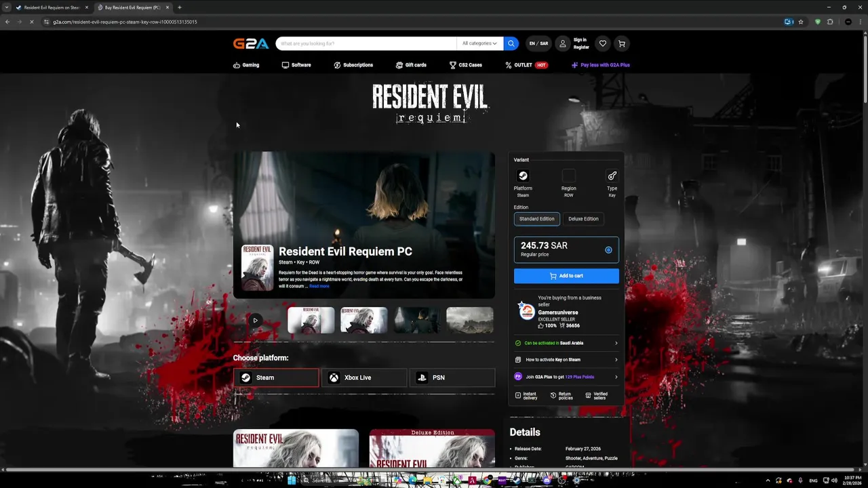Open the standard edition product card image

296,448
